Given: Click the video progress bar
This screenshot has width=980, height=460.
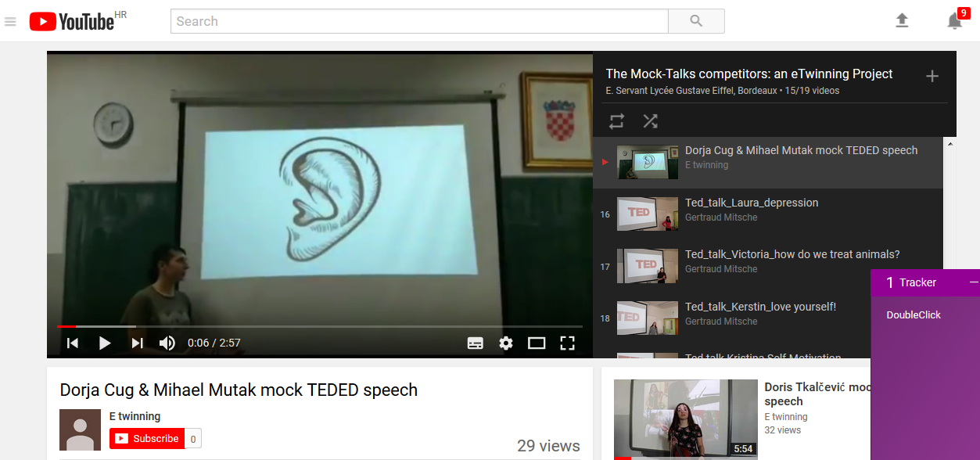Looking at the screenshot, I should [x=313, y=326].
